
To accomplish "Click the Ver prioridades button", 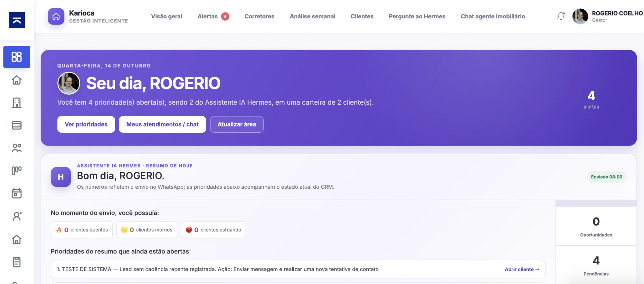I will click(86, 124).
